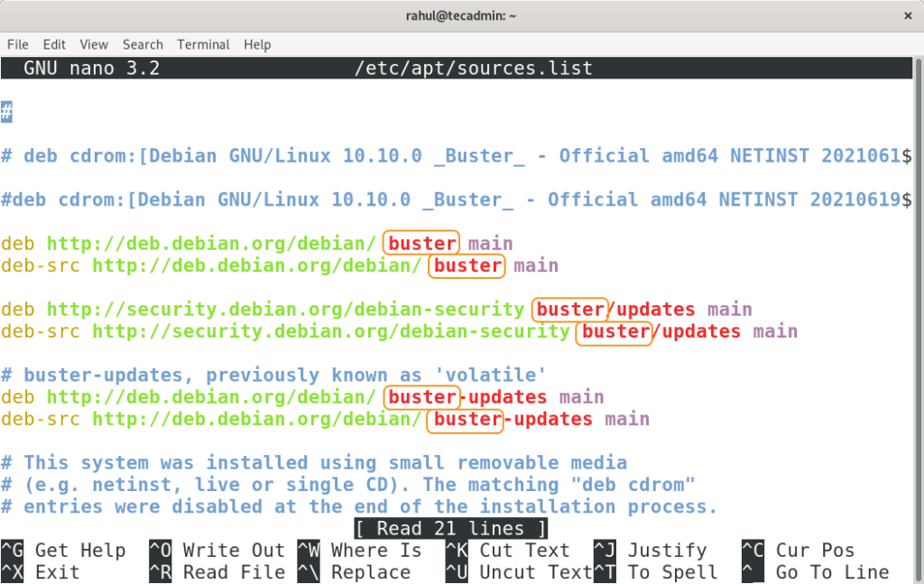Click the 'Read 21 lines' status message
The image size is (924, 584).
[x=450, y=529]
